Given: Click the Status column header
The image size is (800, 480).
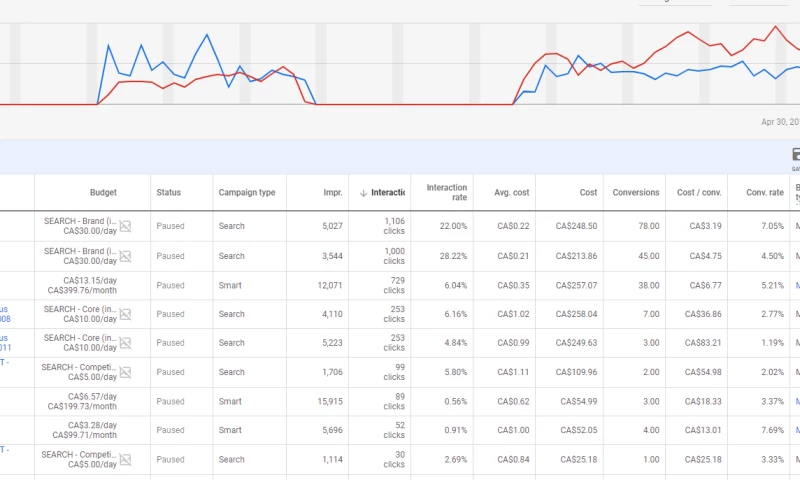Looking at the screenshot, I should click(x=168, y=193).
